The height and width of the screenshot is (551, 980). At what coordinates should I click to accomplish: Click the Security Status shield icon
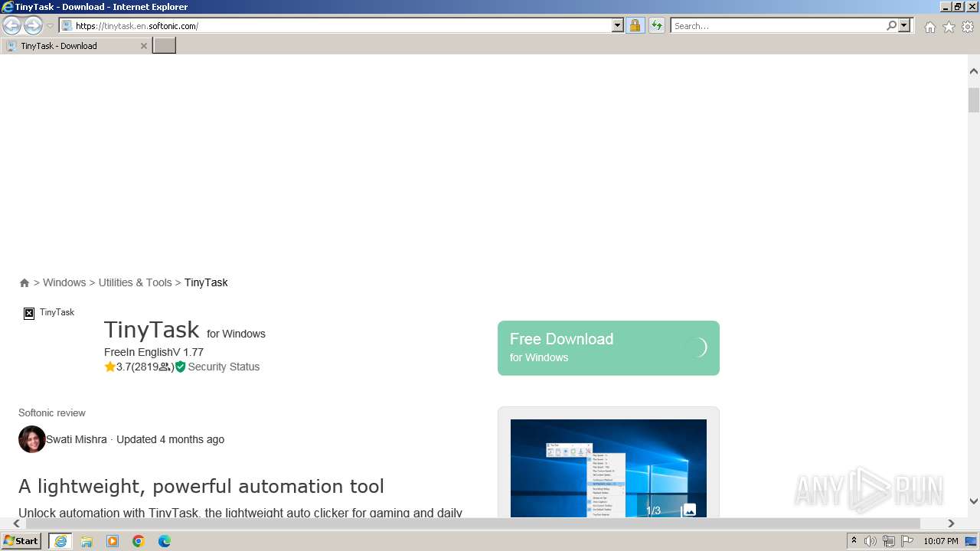[x=181, y=367]
